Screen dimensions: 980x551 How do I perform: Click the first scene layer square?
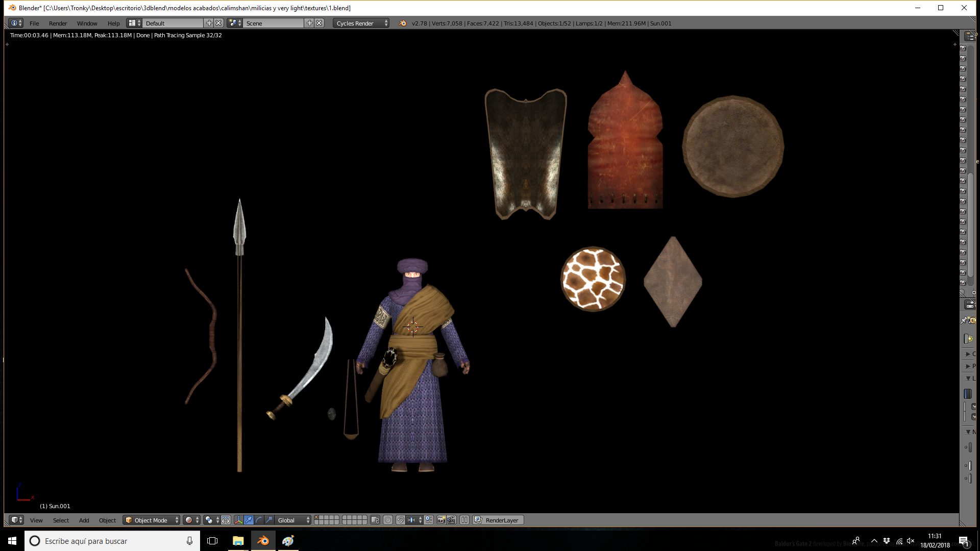point(317,517)
